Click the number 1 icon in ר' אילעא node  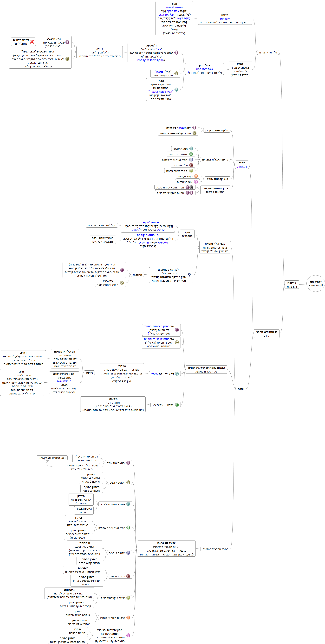click(x=176, y=52)
